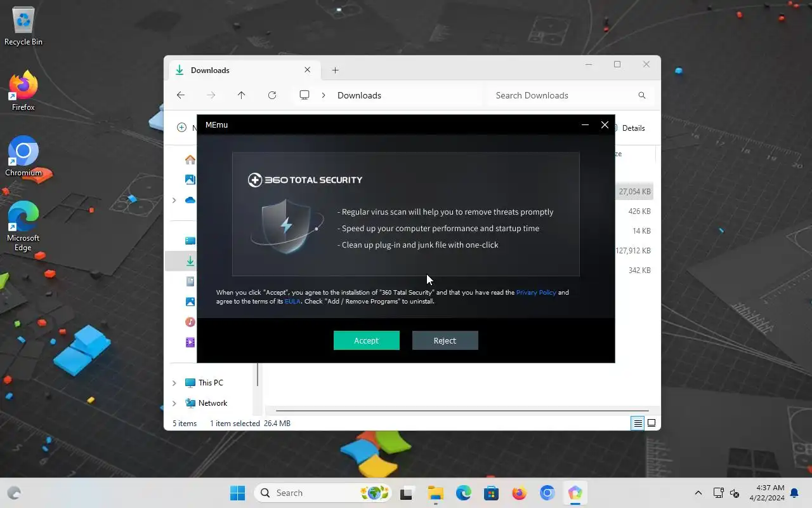Click the 426 KB file size cell
812x508 pixels.
[639, 211]
